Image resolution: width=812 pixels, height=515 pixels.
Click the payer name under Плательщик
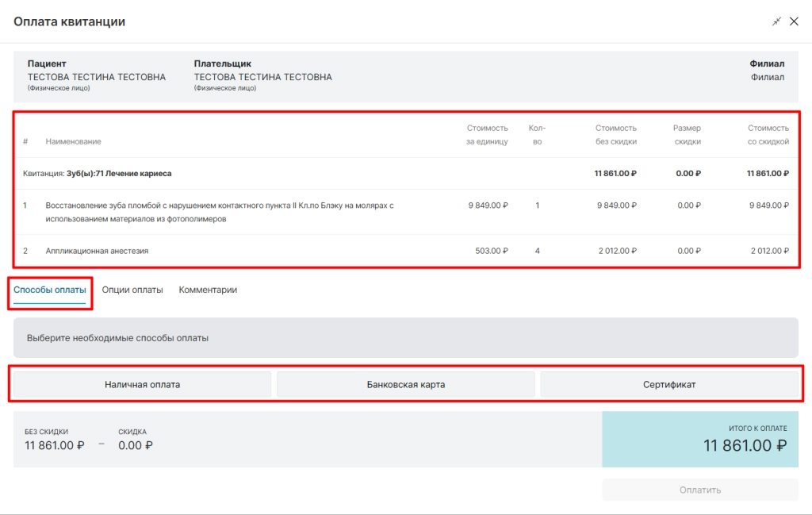click(263, 77)
